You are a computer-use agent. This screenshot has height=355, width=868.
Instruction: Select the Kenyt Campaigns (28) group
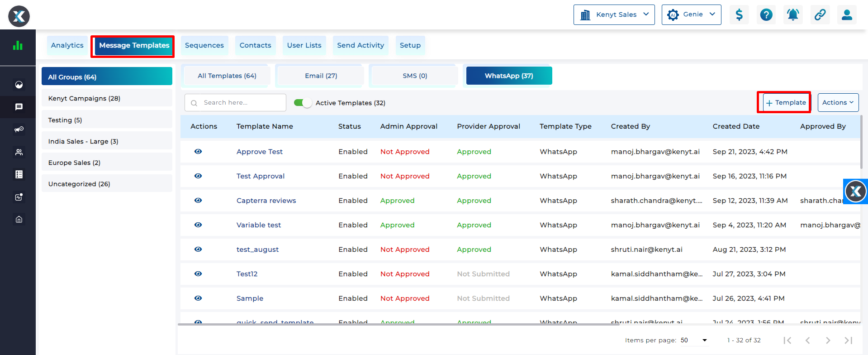[x=107, y=98]
